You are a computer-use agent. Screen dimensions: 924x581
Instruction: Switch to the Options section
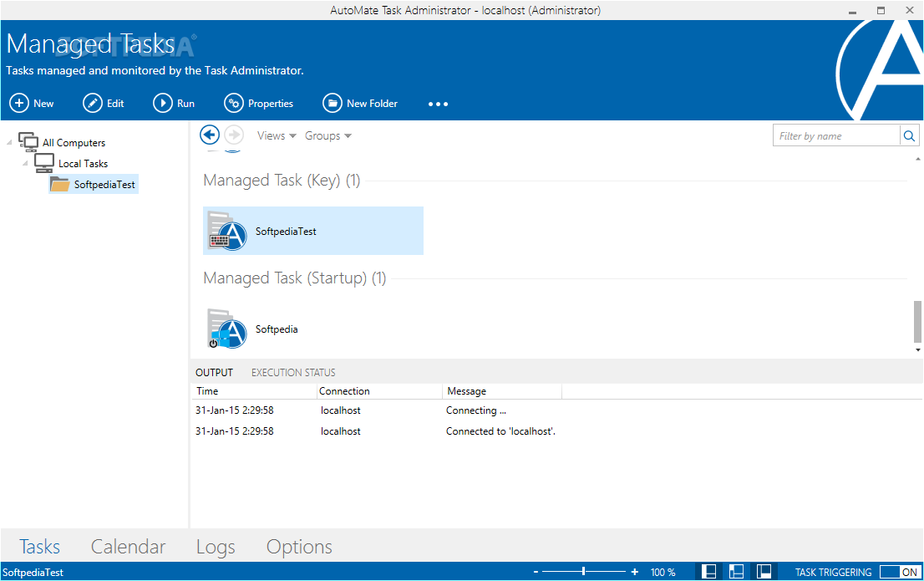299,547
